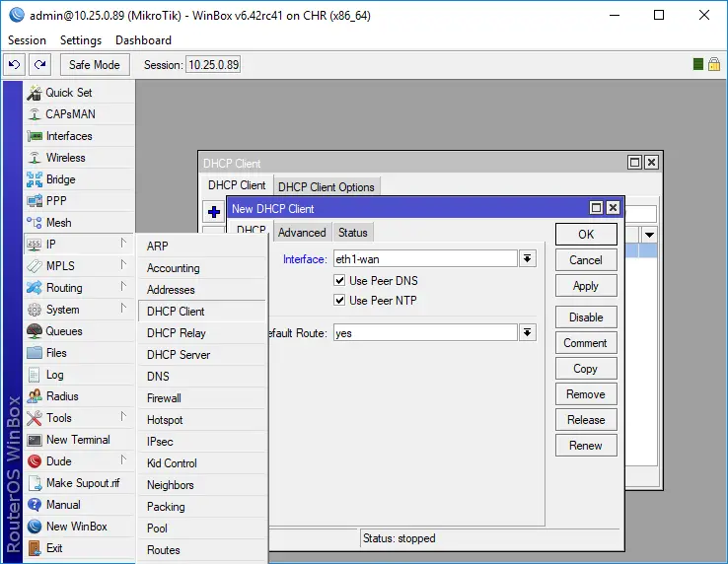The image size is (728, 564).
Task: Select ARP in IP submenu
Action: tap(202, 247)
